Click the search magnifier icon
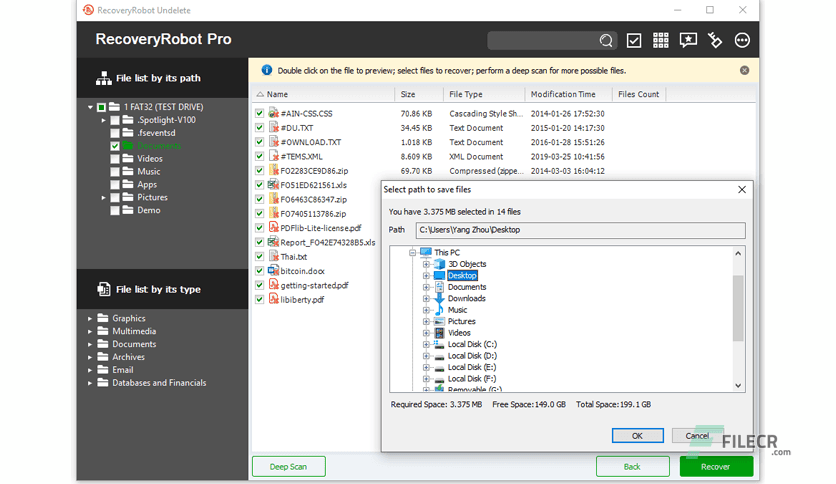836x484 pixels. [606, 41]
